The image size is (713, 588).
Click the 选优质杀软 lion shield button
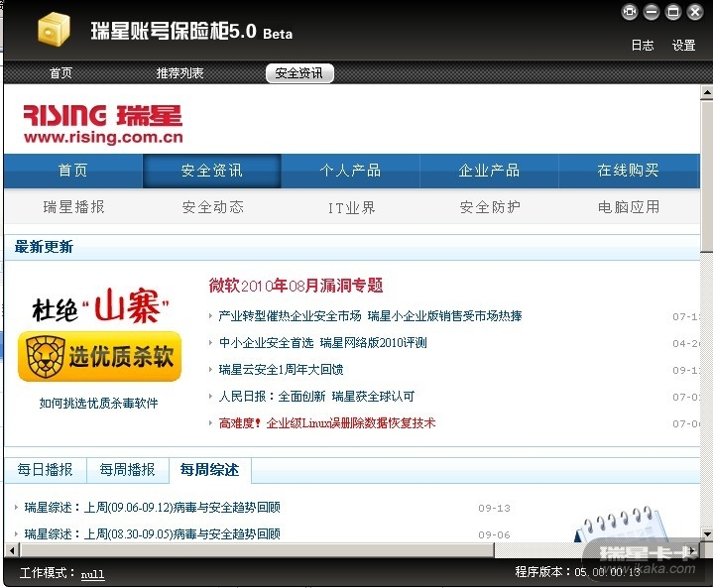pyautogui.click(x=99, y=356)
